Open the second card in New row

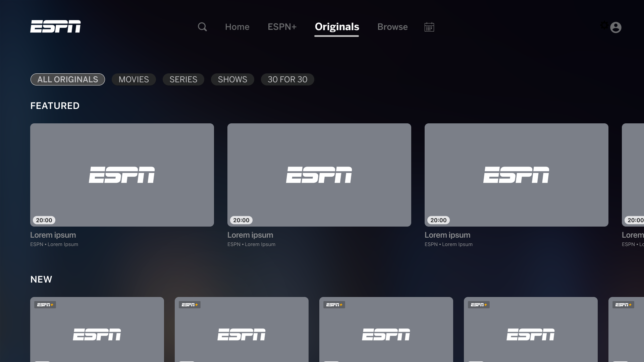click(241, 329)
